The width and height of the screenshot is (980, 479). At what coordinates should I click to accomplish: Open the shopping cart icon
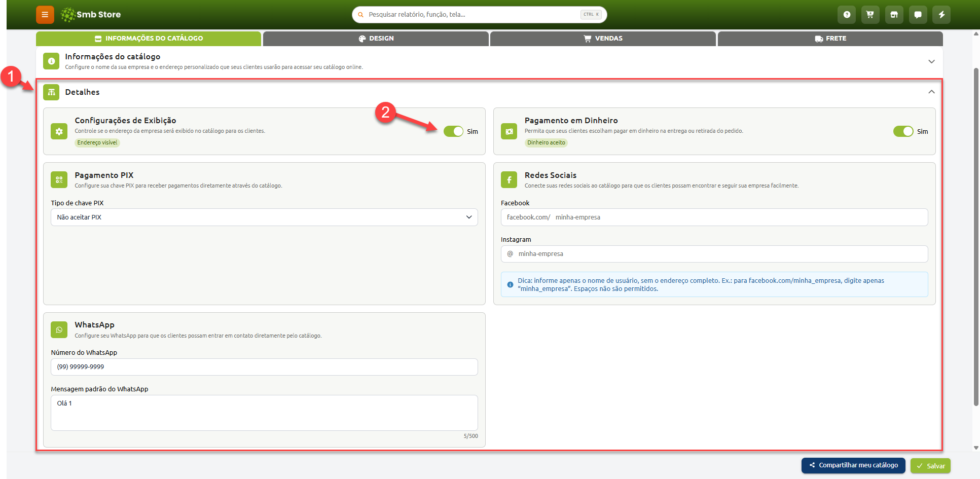point(870,15)
